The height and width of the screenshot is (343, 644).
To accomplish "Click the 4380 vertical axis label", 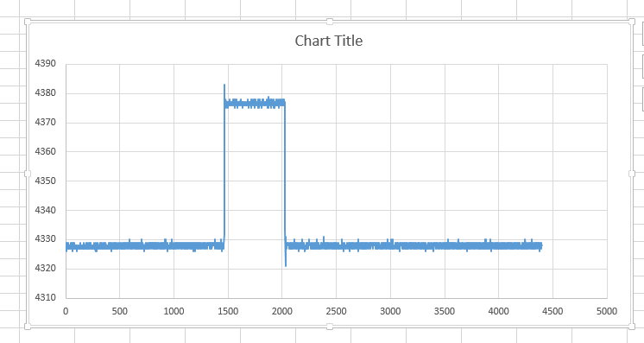I will 45,92.
